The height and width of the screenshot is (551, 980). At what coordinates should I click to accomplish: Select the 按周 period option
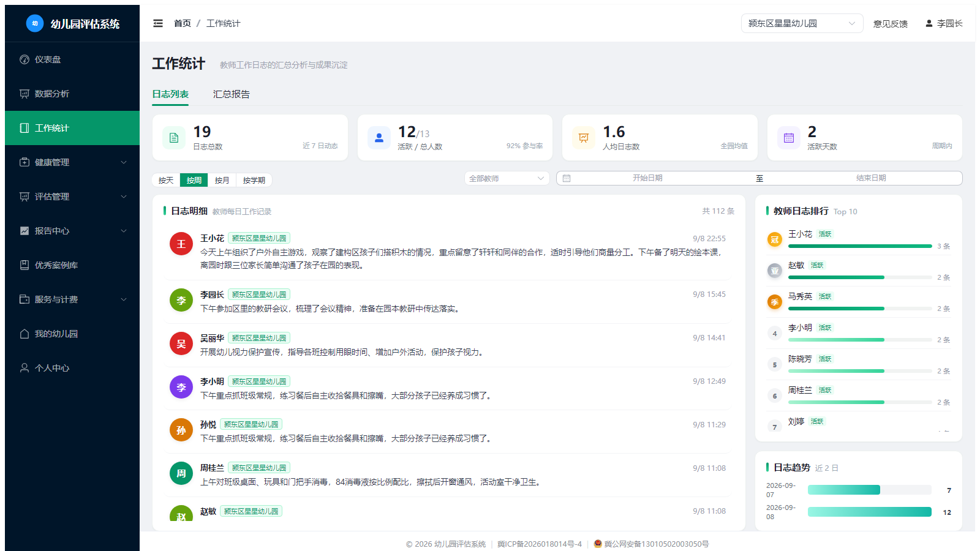[x=194, y=180]
